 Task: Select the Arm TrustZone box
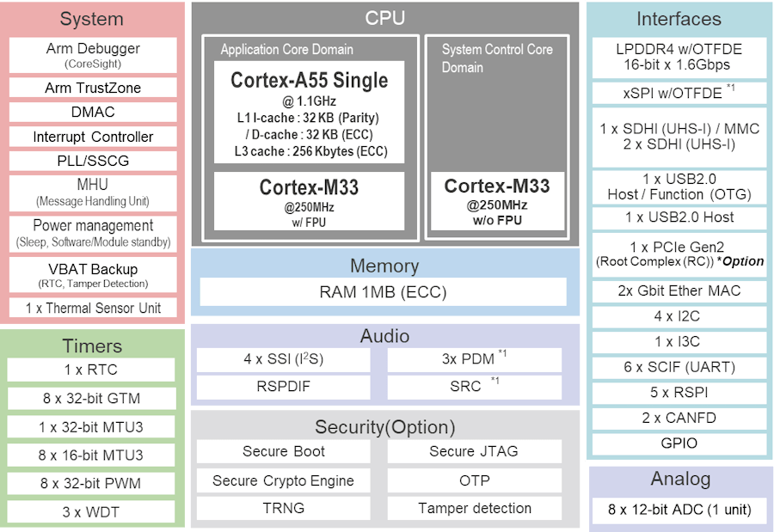93,88
